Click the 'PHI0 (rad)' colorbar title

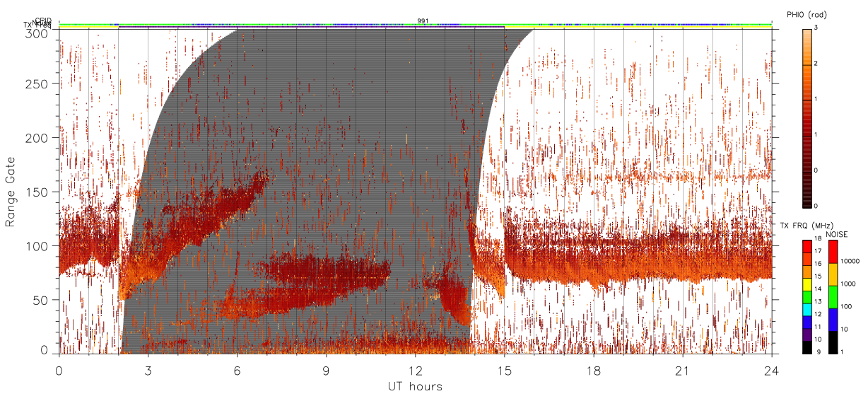(x=807, y=15)
